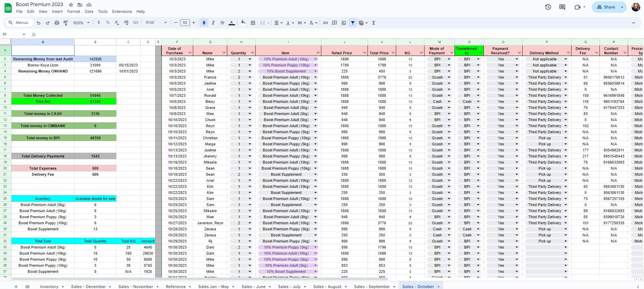Open the fill color paint bucket

[x=243, y=23]
